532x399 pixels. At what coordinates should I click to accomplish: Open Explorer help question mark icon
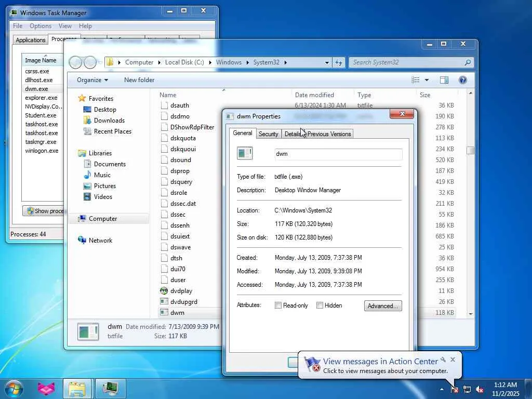point(463,80)
